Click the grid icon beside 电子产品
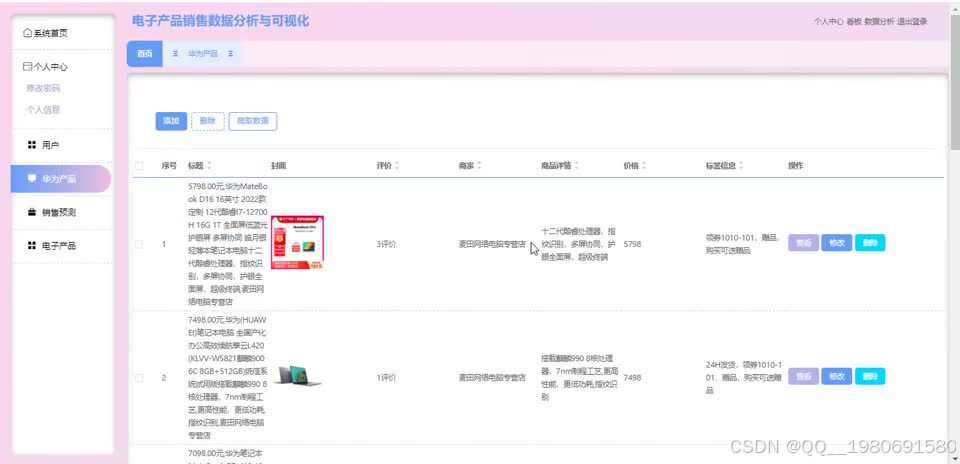Image resolution: width=960 pixels, height=464 pixels. [32, 245]
